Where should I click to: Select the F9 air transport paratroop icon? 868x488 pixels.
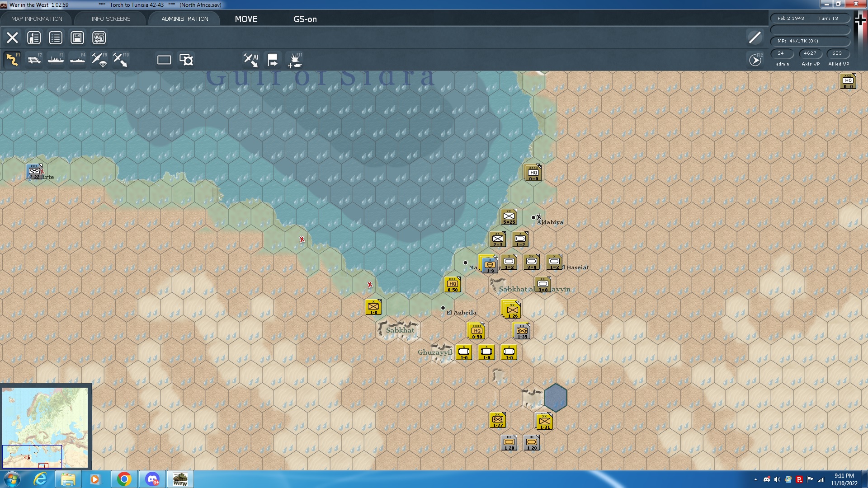99,60
